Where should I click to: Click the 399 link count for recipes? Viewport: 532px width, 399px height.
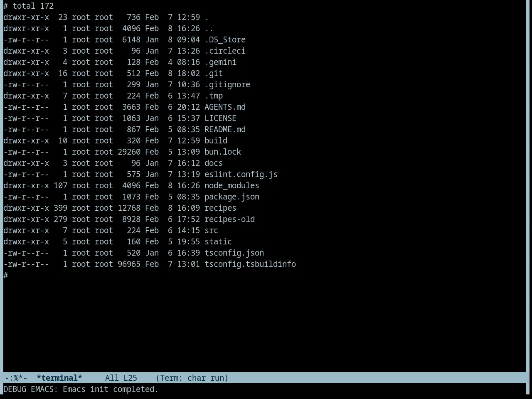[60, 208]
